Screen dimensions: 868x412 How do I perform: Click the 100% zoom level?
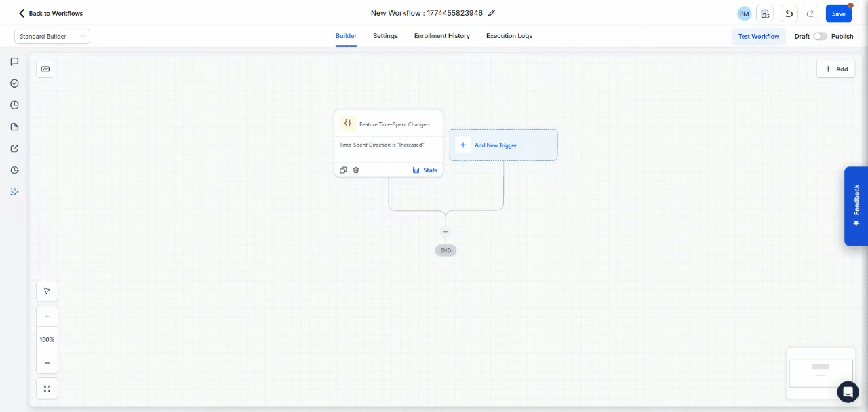tap(47, 339)
